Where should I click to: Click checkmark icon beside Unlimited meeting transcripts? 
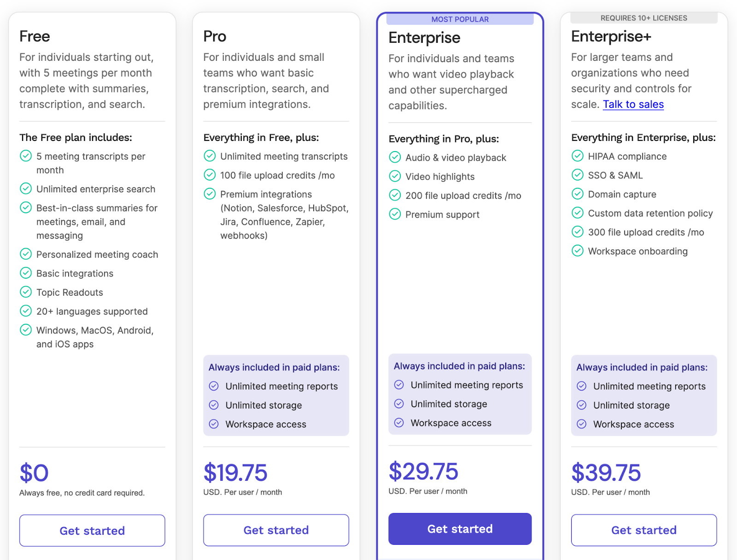(x=210, y=156)
